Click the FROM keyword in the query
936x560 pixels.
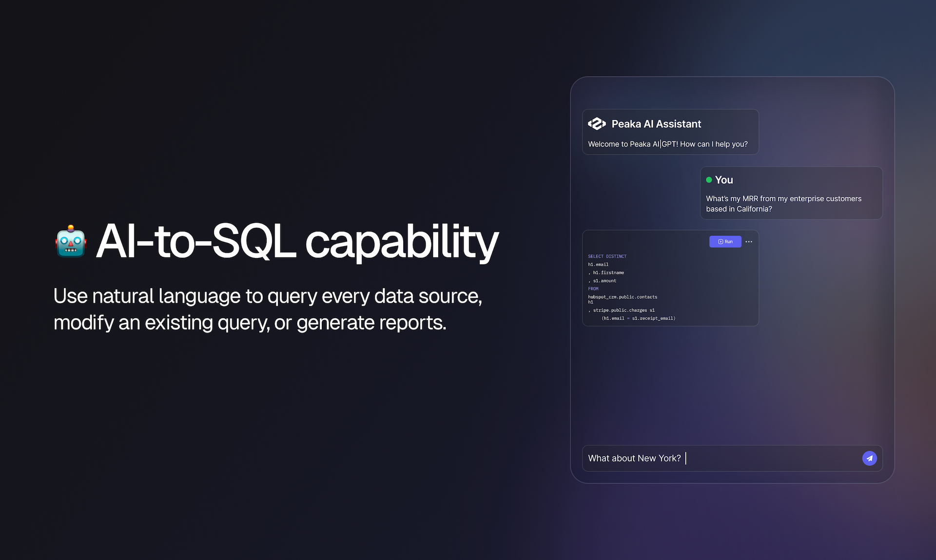[593, 289]
